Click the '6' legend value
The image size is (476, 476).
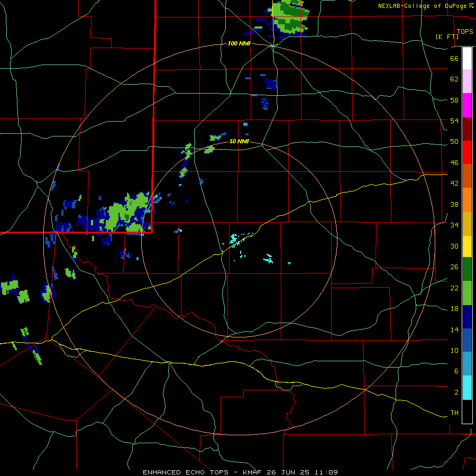coord(456,371)
